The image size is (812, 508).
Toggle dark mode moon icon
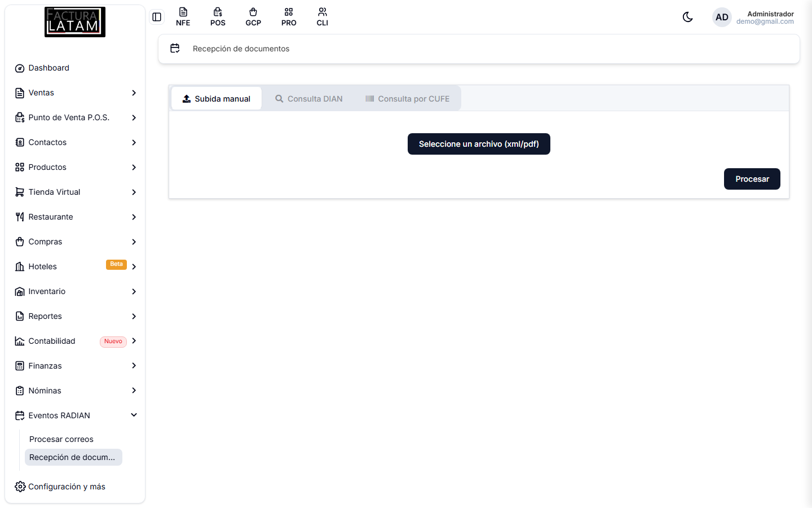click(687, 17)
